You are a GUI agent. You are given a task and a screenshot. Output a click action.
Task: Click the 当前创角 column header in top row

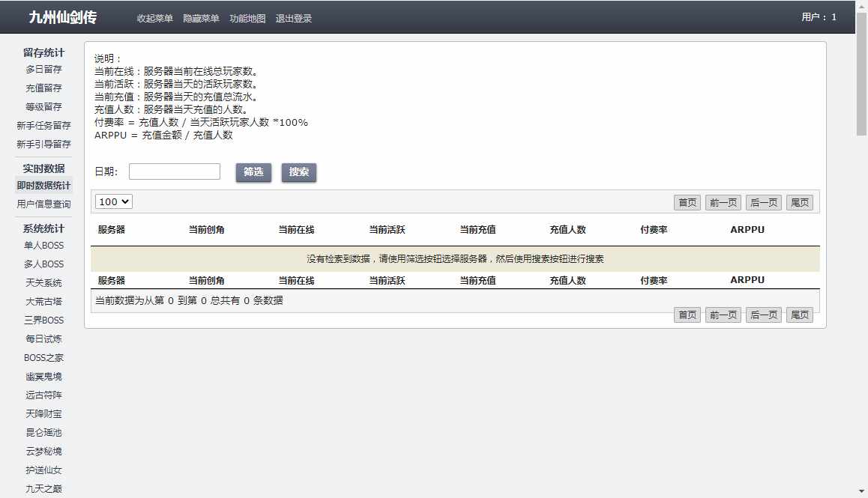point(206,230)
